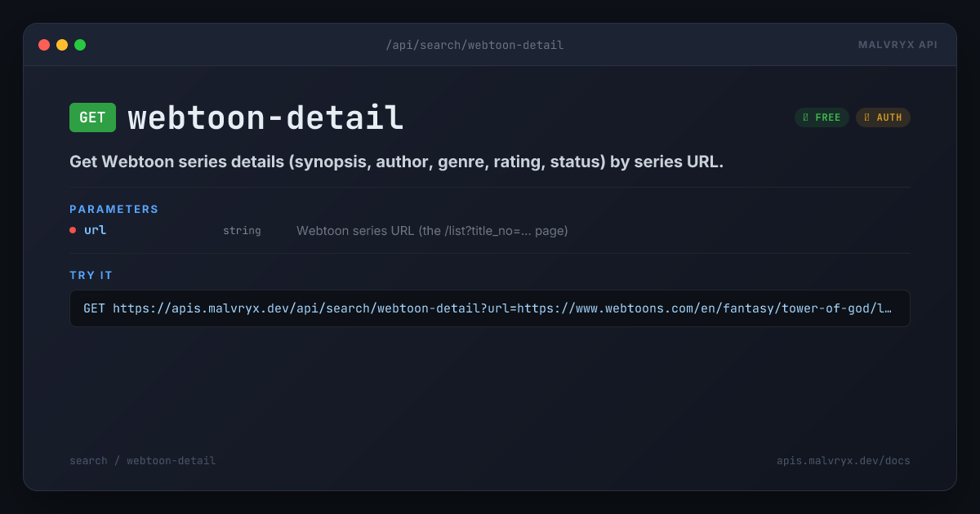The height and width of the screenshot is (514, 980).
Task: Click the search / webtoon-detail footer breadcrumb
Action: (143, 461)
